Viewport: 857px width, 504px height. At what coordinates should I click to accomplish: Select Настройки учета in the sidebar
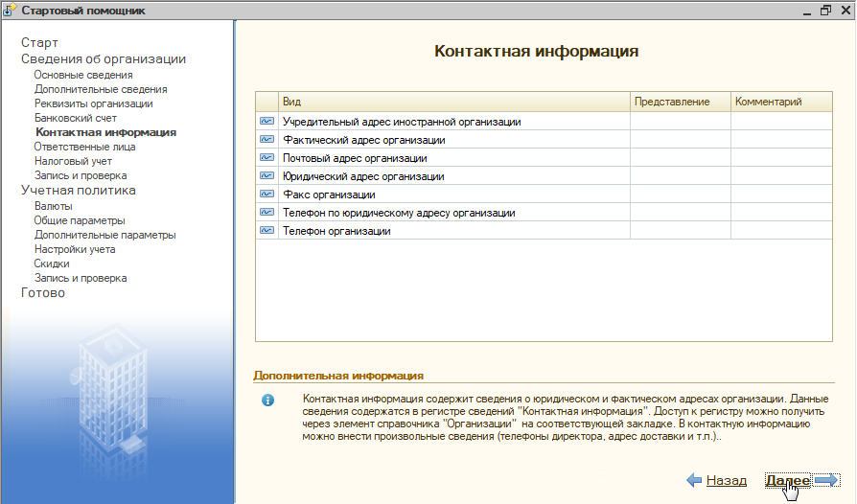coord(75,249)
